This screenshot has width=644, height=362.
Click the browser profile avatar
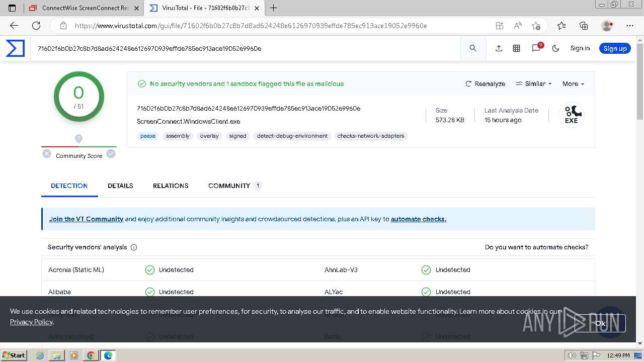[607, 26]
